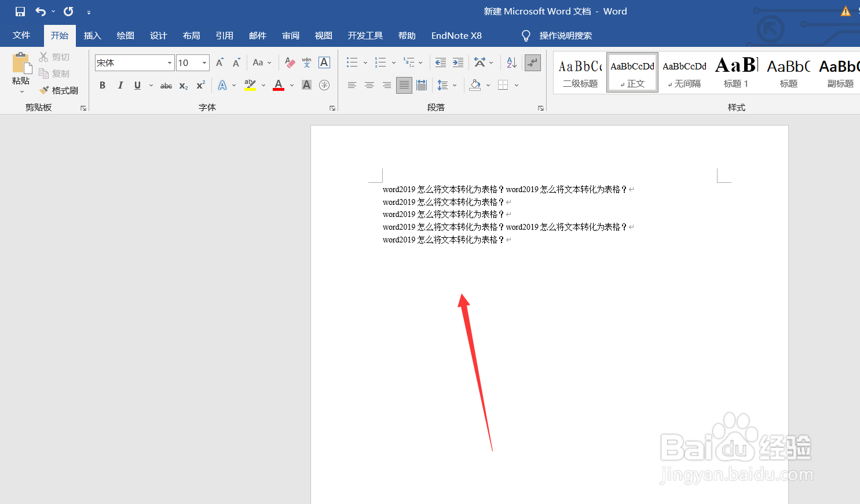This screenshot has width=860, height=504.
Task: Apply yellow text highlight color
Action: click(250, 85)
